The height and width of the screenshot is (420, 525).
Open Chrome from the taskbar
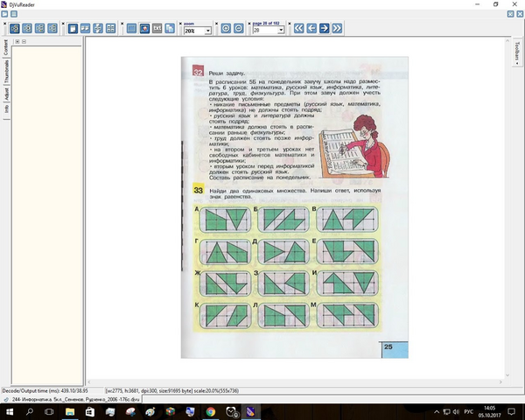click(x=211, y=411)
